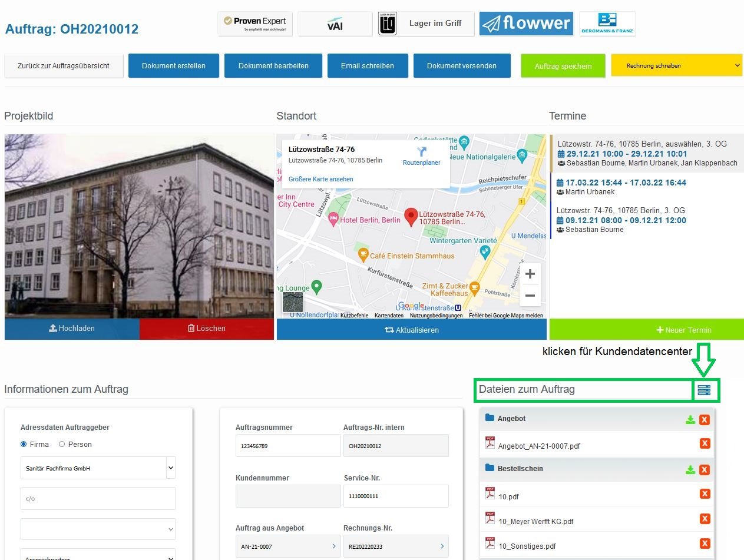744x560 pixels.
Task: Add an appointment with Neuer Termin
Action: 647,330
